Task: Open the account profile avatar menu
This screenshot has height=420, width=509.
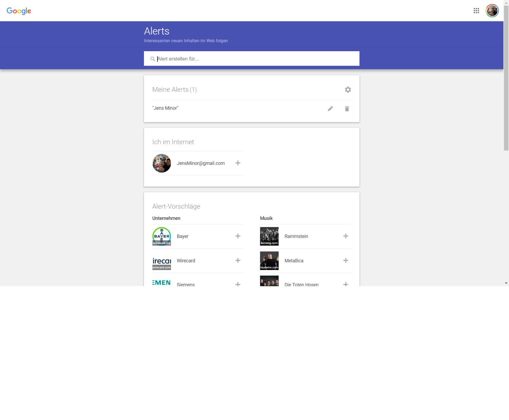Action: point(492,11)
